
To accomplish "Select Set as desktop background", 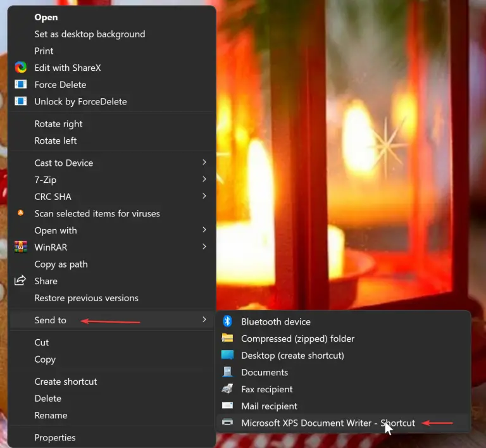I will pyautogui.click(x=112, y=34).
